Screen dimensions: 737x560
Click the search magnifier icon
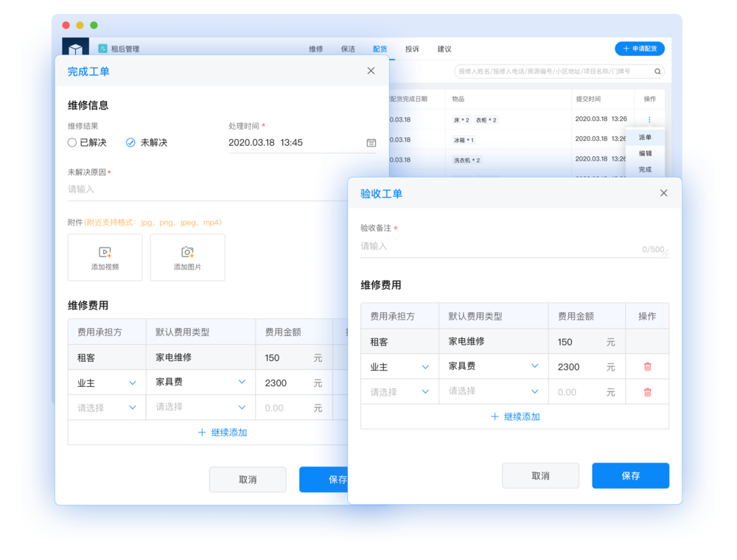657,71
